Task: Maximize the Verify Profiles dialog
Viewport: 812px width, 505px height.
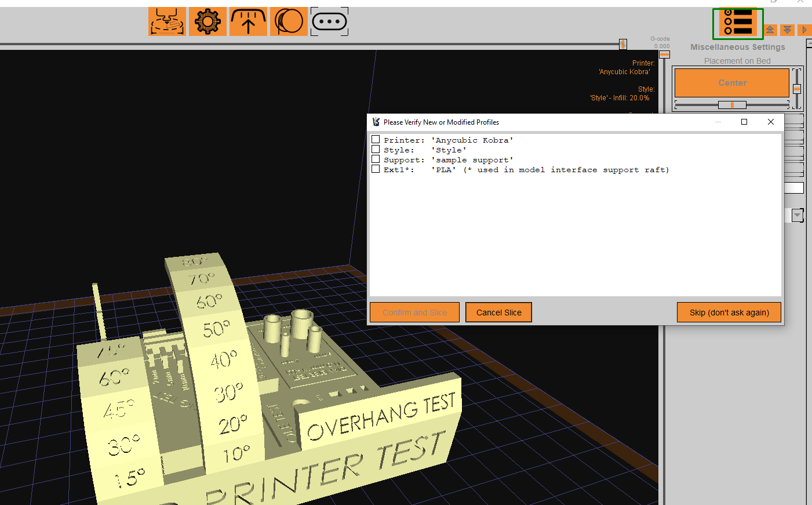Action: (x=744, y=122)
